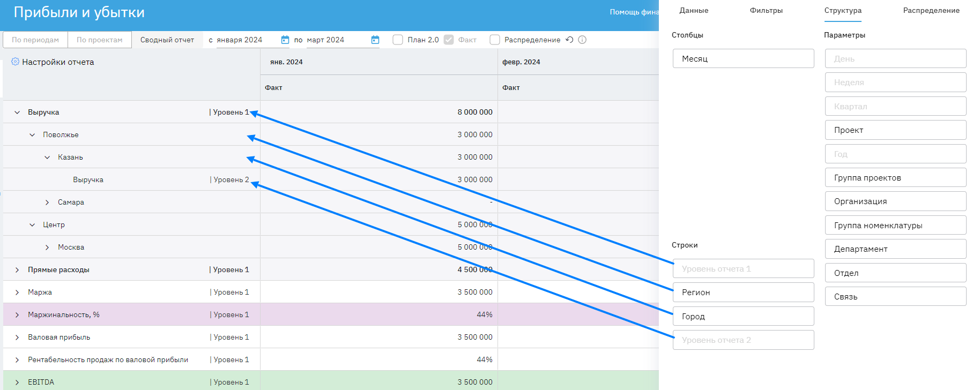Screen dimensions: 980x390
Task: Open the start date calendar picker
Action: tap(285, 40)
